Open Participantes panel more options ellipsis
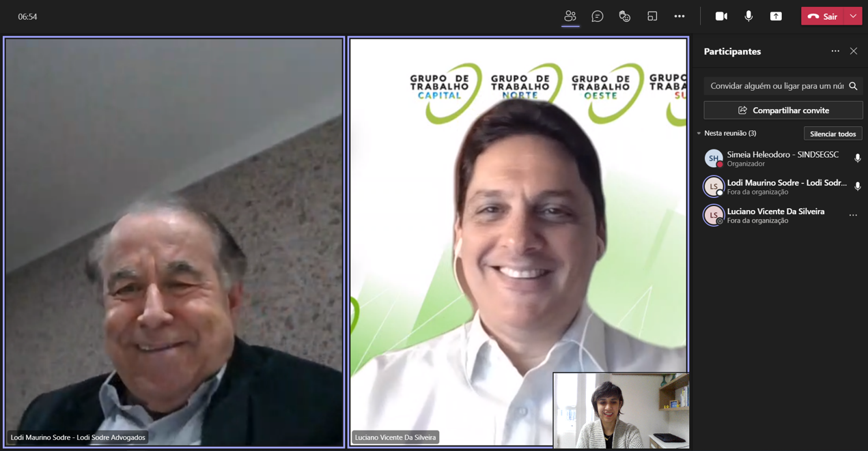Screen dimensions: 868x451 tap(835, 51)
